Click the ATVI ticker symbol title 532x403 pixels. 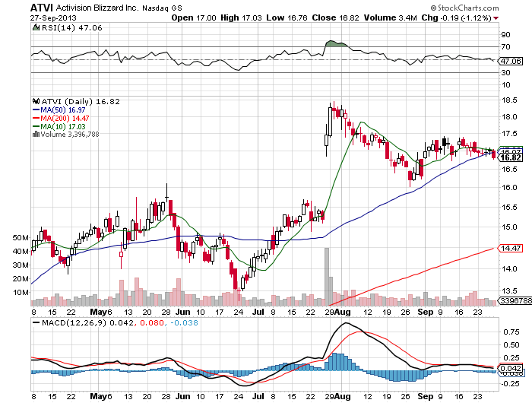coord(42,8)
